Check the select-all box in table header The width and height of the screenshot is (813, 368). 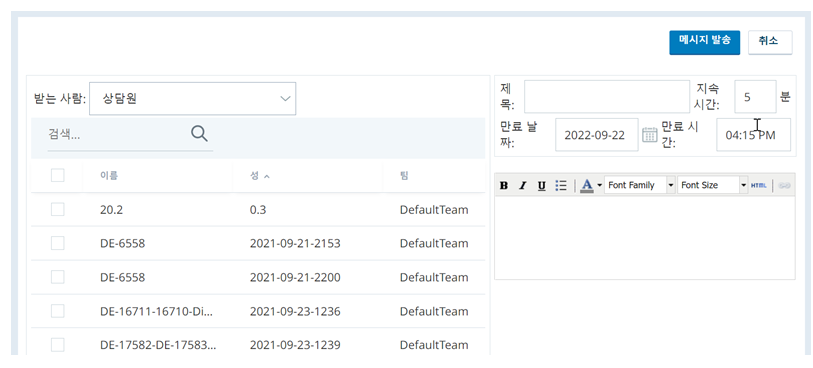click(x=58, y=176)
